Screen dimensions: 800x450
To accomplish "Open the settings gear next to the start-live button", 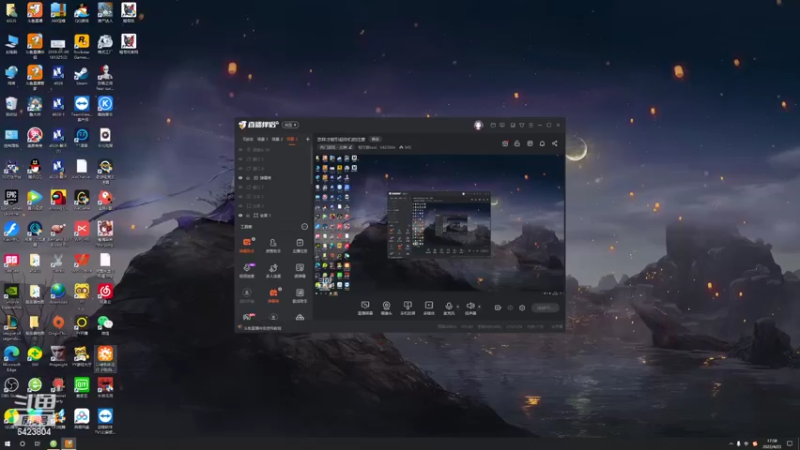I will click(522, 308).
